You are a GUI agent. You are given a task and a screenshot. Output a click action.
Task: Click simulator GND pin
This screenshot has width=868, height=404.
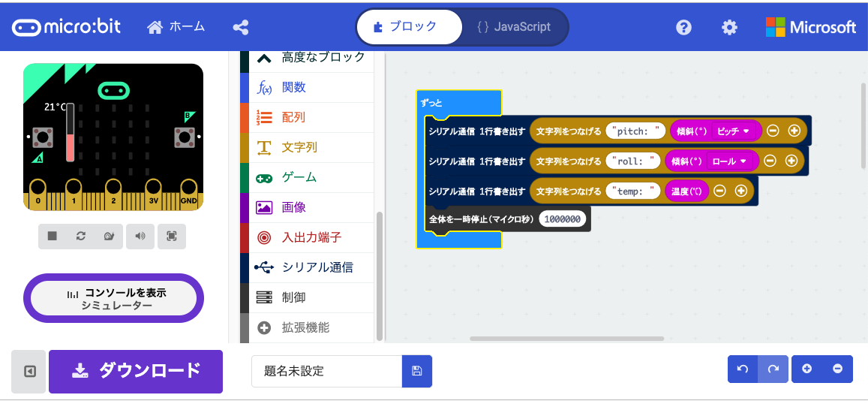188,195
